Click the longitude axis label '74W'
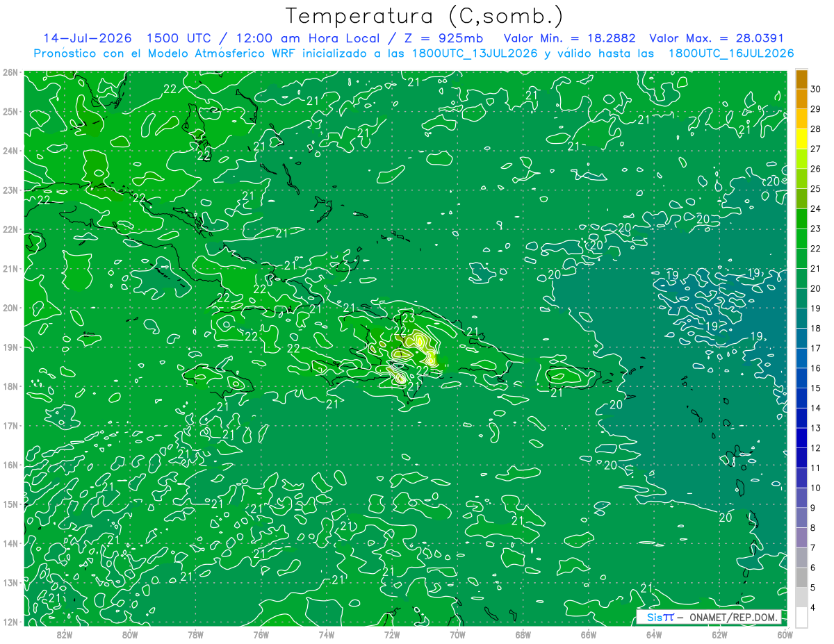The image size is (834, 644). pyautogui.click(x=327, y=634)
